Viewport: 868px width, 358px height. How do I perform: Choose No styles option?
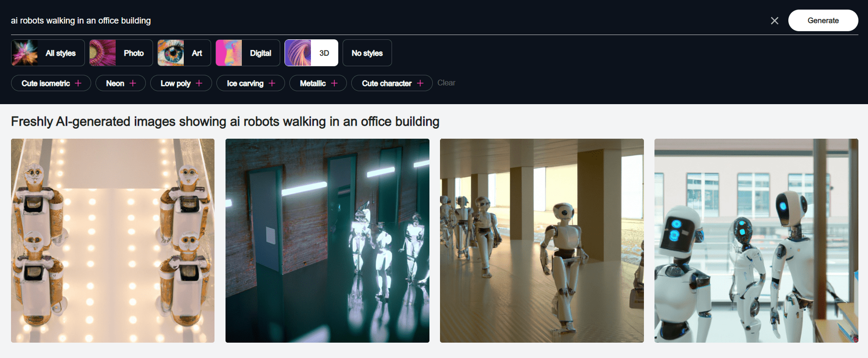[x=367, y=53]
